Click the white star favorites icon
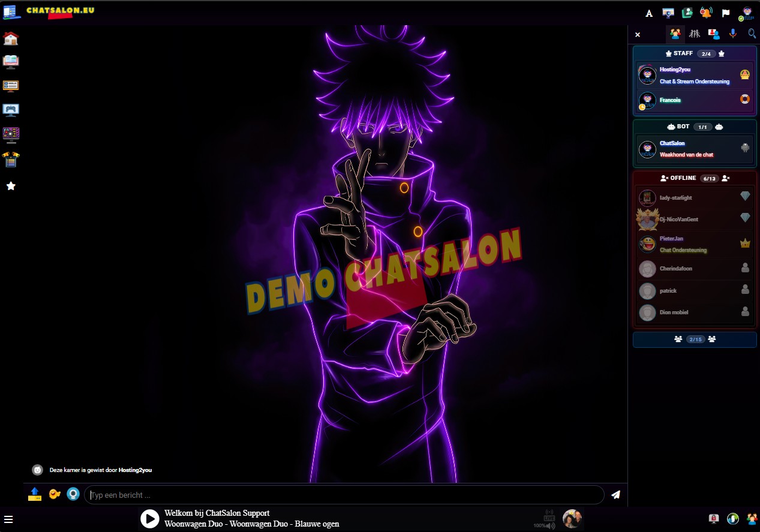760x532 pixels. coord(11,186)
